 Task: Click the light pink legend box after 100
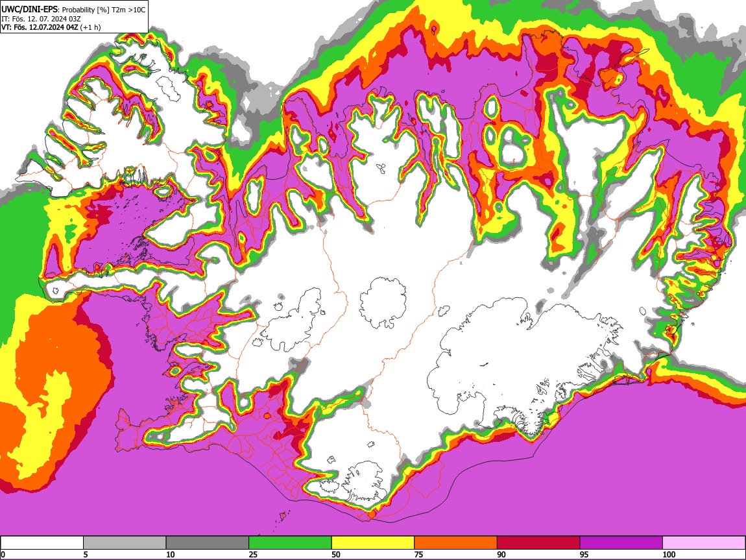pyautogui.click(x=704, y=543)
